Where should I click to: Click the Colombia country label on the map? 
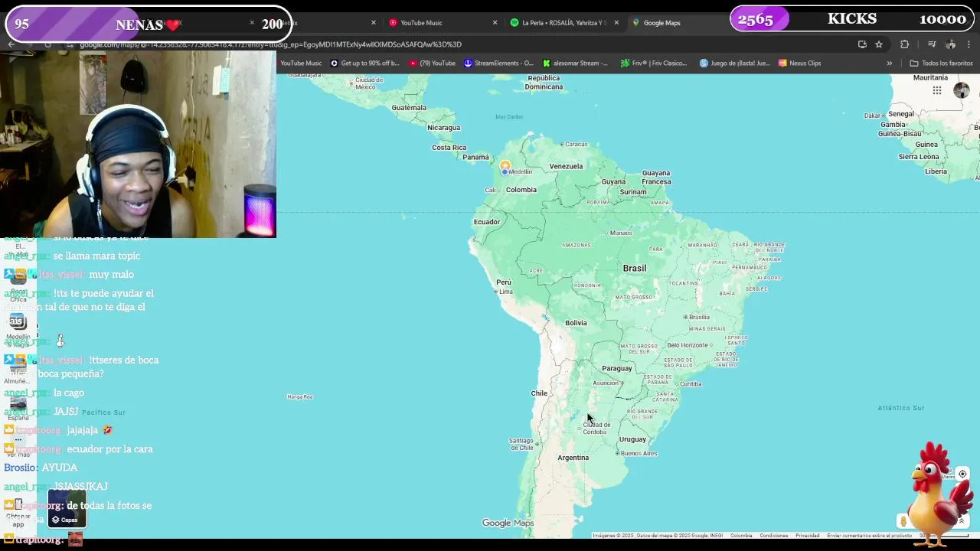[x=521, y=190]
